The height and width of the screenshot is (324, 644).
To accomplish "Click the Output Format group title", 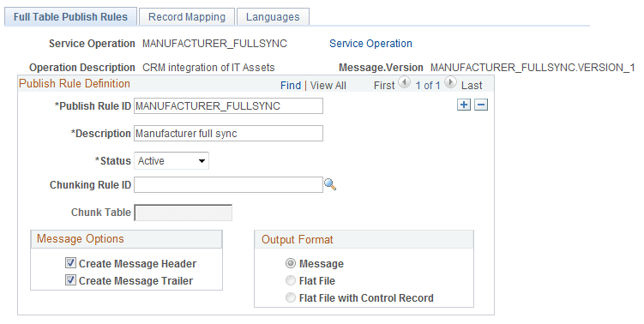I will [x=298, y=239].
